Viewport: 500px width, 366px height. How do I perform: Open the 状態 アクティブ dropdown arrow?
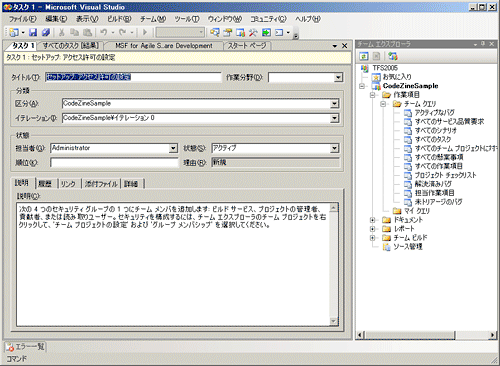334,148
